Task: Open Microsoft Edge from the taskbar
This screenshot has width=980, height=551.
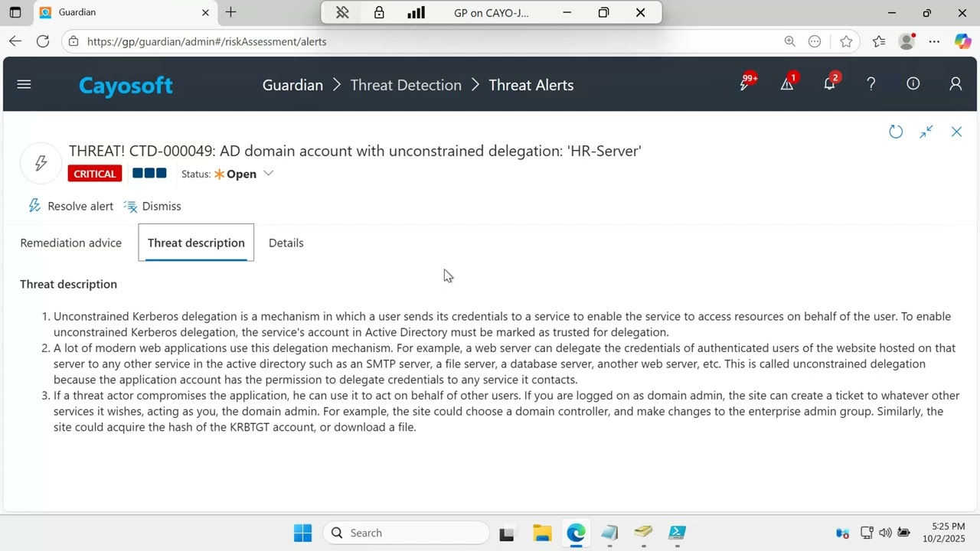Action: coord(576,533)
